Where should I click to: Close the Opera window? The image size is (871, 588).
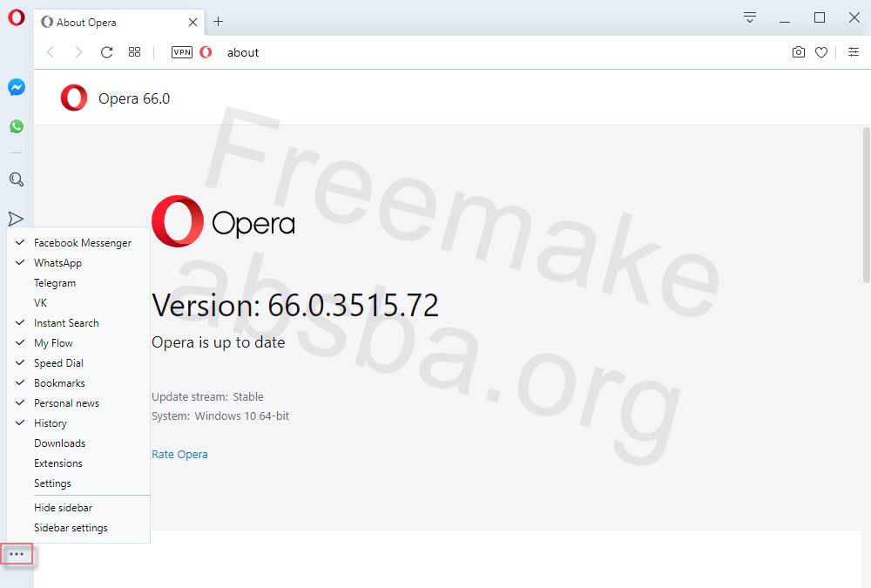[x=854, y=17]
